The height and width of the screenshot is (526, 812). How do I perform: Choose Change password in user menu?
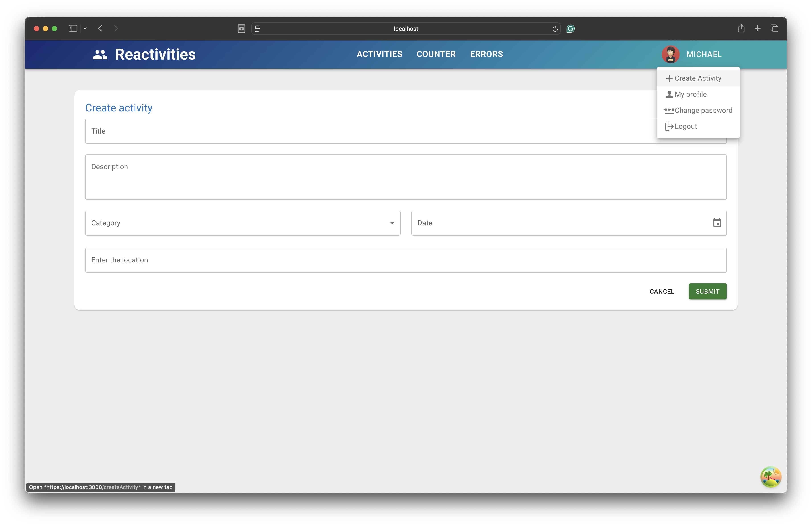pos(698,111)
